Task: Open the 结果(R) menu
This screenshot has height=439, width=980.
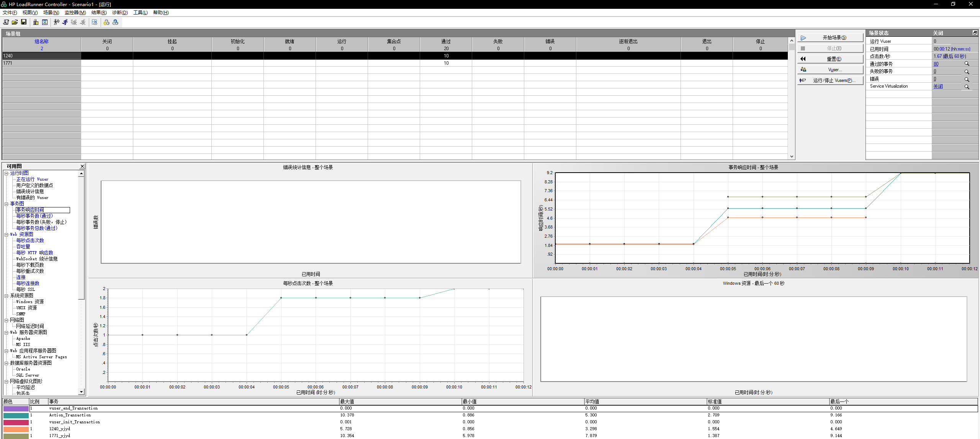Action: click(x=99, y=13)
